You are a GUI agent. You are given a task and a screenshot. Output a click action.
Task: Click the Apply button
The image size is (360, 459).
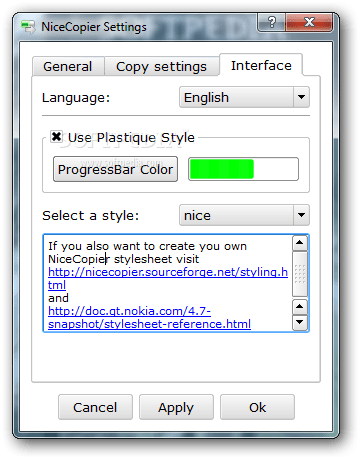(x=176, y=407)
